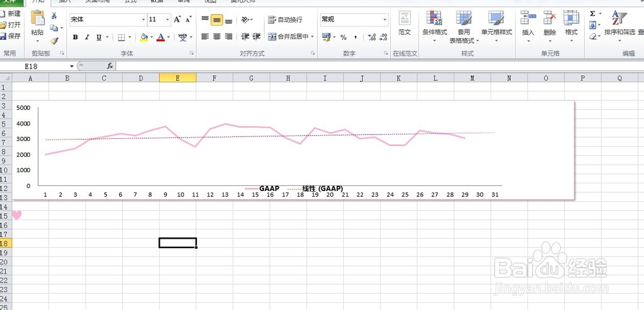The width and height of the screenshot is (644, 310).
Task: Click the Percent Style icon
Action: click(343, 37)
